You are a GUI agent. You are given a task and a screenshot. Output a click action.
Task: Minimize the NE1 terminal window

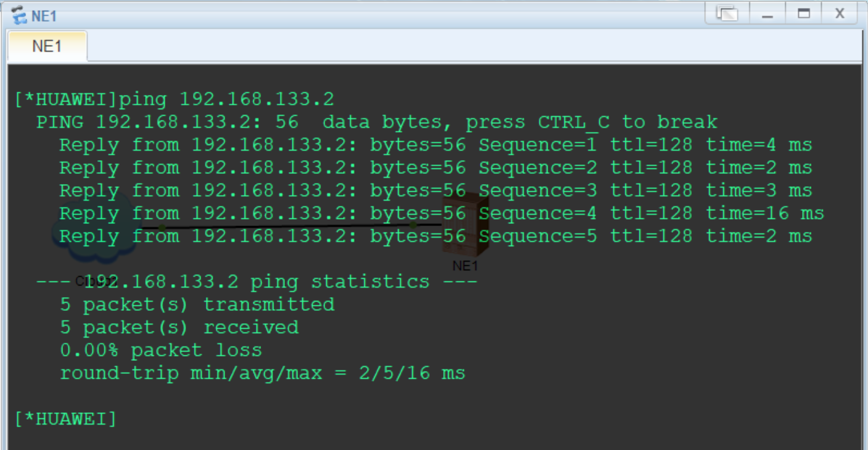pos(767,13)
